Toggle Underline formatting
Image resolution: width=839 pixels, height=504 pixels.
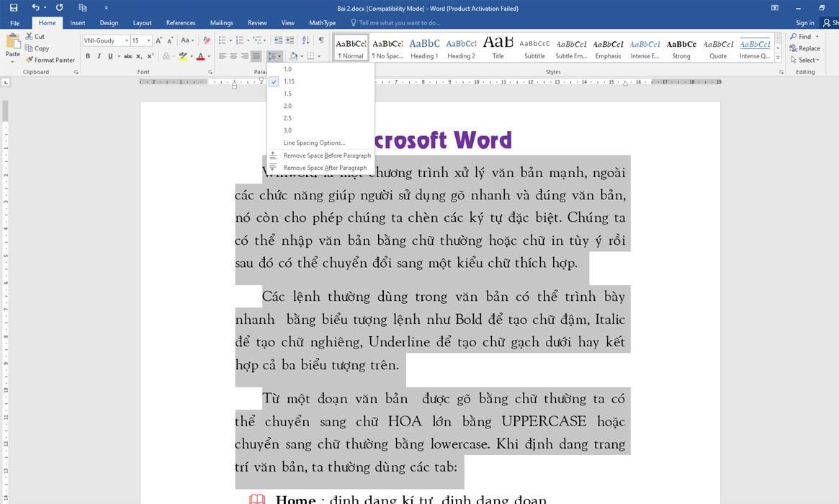tap(110, 56)
